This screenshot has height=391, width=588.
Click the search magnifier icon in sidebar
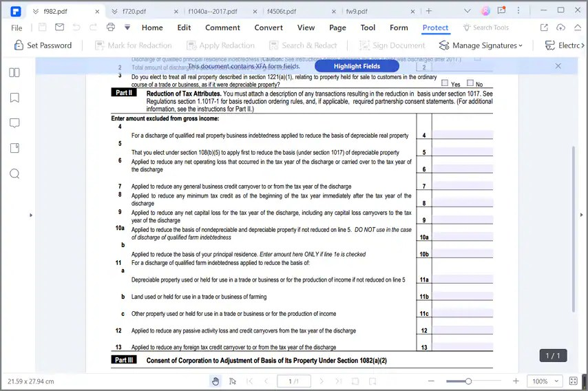pyautogui.click(x=14, y=173)
